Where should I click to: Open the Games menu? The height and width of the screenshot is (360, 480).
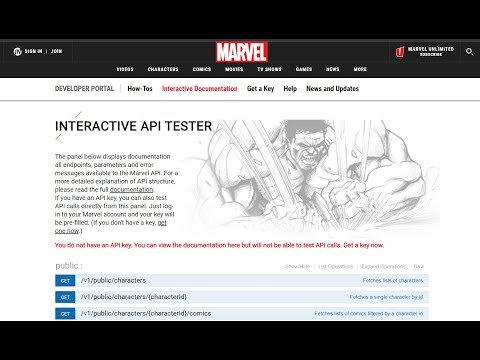304,69
